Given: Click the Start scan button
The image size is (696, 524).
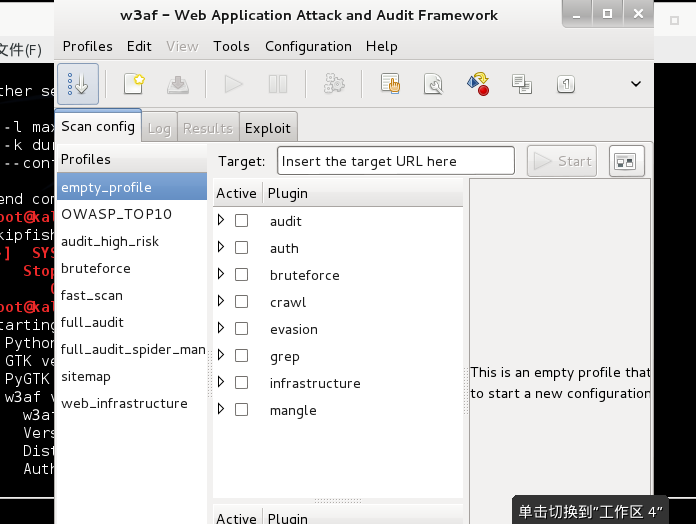Looking at the screenshot, I should [x=562, y=162].
